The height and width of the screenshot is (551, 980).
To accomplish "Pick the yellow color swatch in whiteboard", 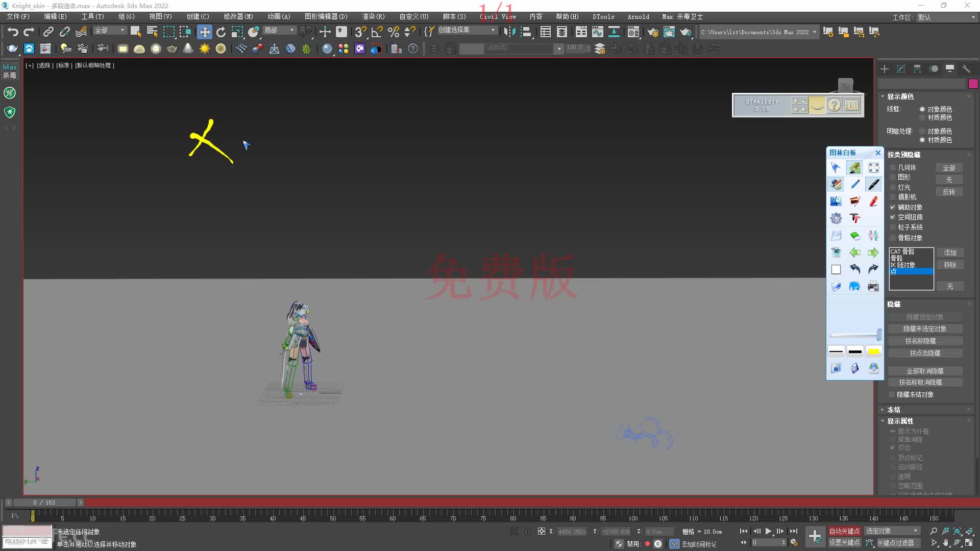I will point(873,351).
